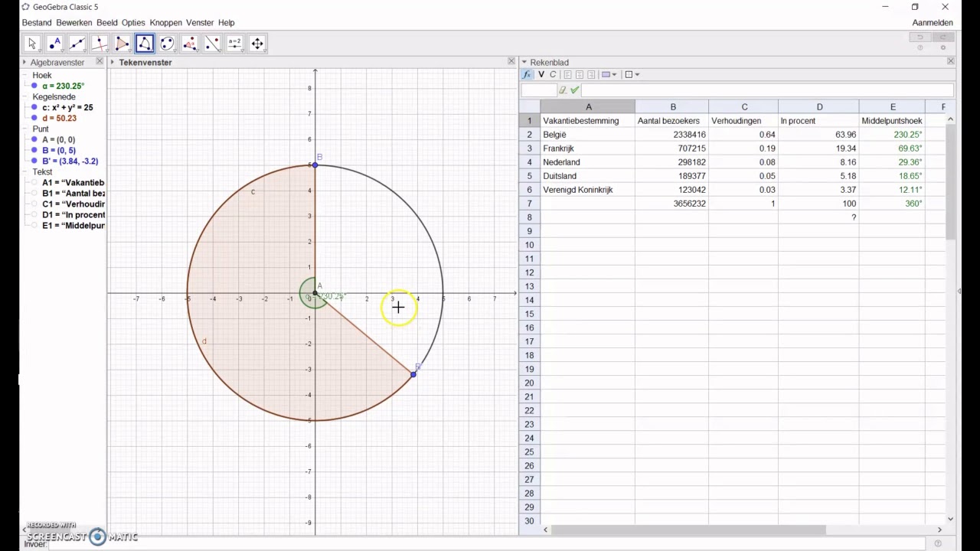Open the Beeld menu
The width and height of the screenshot is (980, 551).
(107, 23)
